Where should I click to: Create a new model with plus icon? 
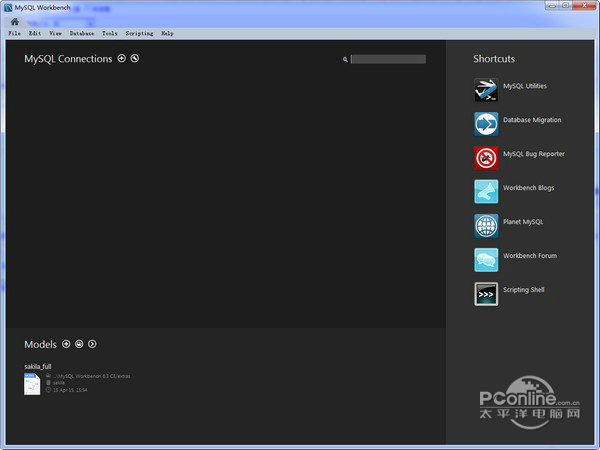click(66, 344)
